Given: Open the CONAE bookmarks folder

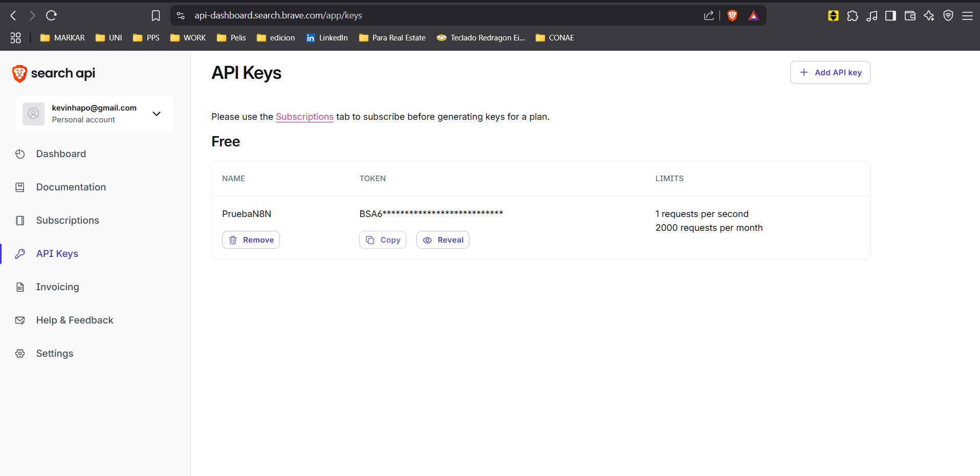Looking at the screenshot, I should point(555,38).
